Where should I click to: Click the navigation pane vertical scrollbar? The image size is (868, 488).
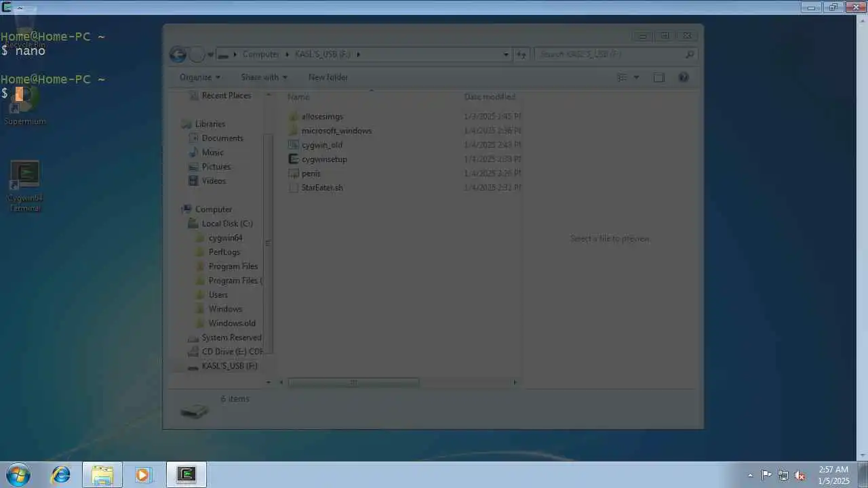point(268,243)
